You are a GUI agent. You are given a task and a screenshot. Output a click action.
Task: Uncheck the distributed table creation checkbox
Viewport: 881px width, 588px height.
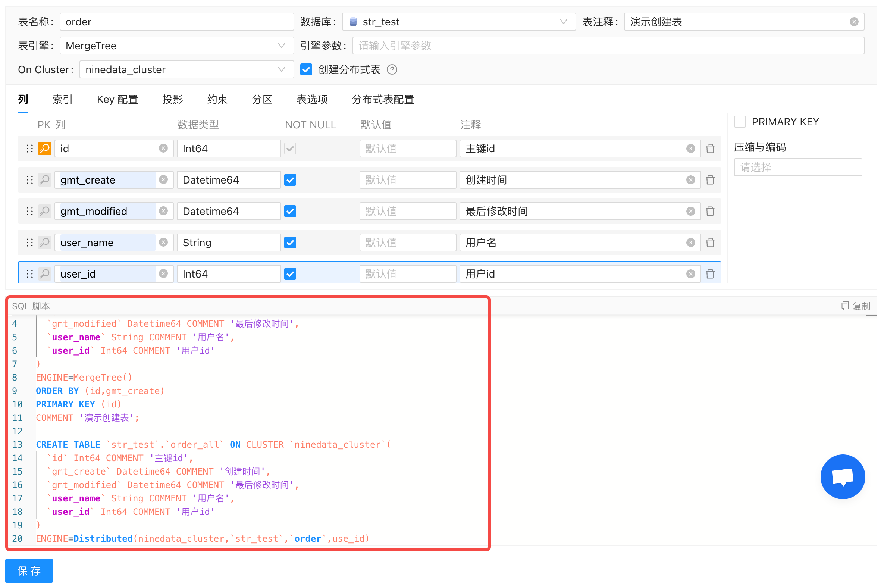coord(306,70)
